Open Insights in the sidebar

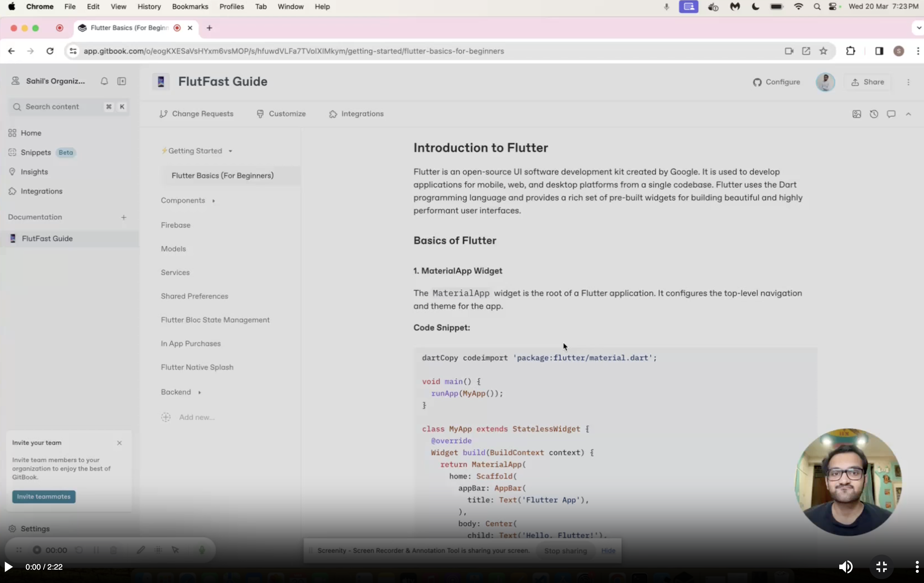tap(28, 172)
